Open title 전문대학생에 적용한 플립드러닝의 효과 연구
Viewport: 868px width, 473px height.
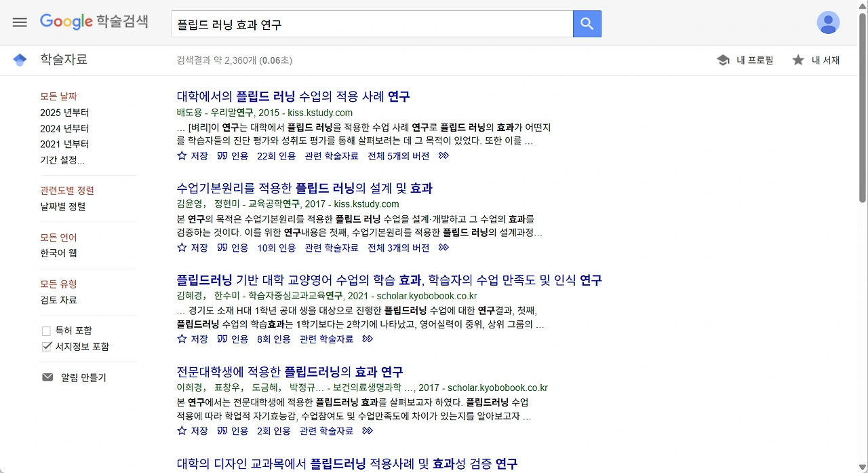[290, 372]
